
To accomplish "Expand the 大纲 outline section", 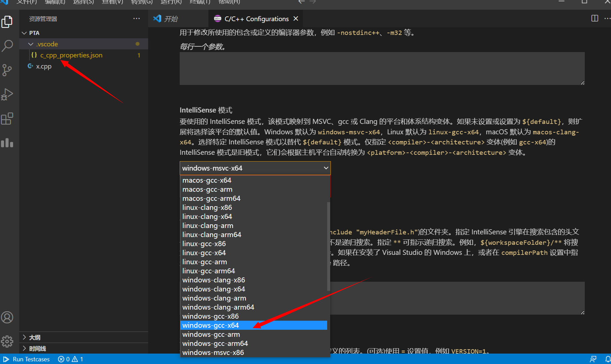I will pyautogui.click(x=84, y=337).
